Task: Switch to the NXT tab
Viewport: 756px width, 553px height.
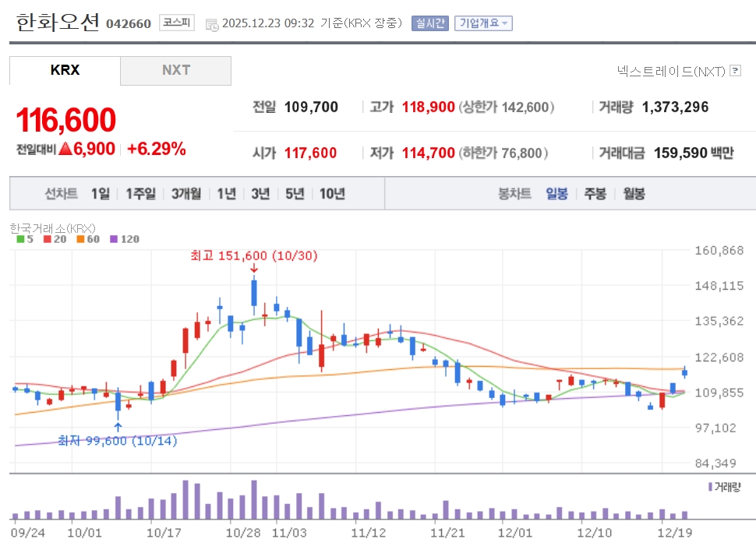Action: [x=175, y=70]
